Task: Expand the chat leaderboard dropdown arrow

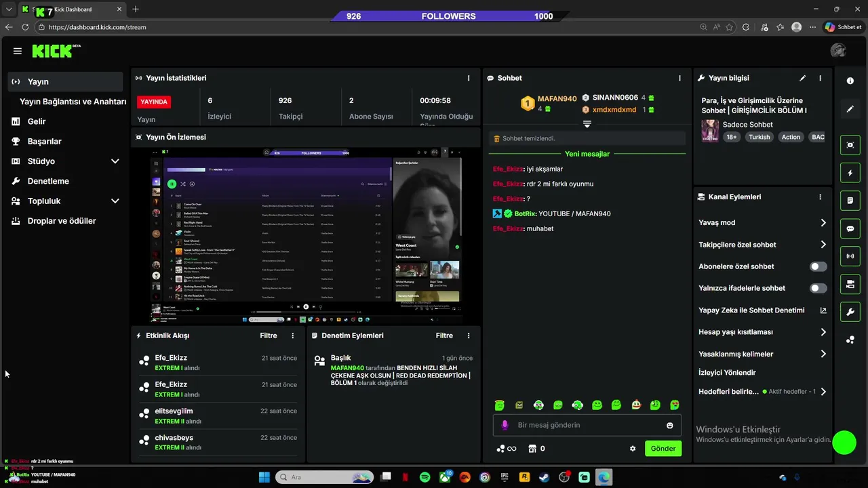Action: [587, 124]
